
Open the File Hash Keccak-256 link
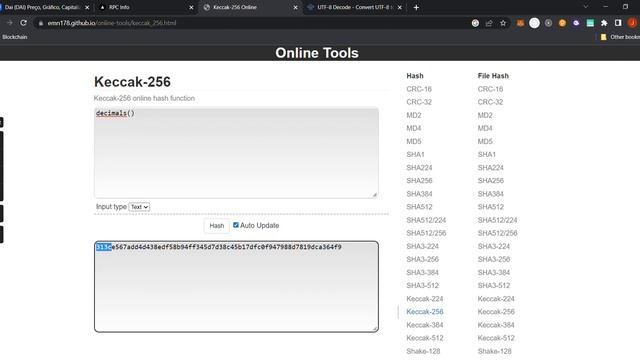pyautogui.click(x=496, y=312)
